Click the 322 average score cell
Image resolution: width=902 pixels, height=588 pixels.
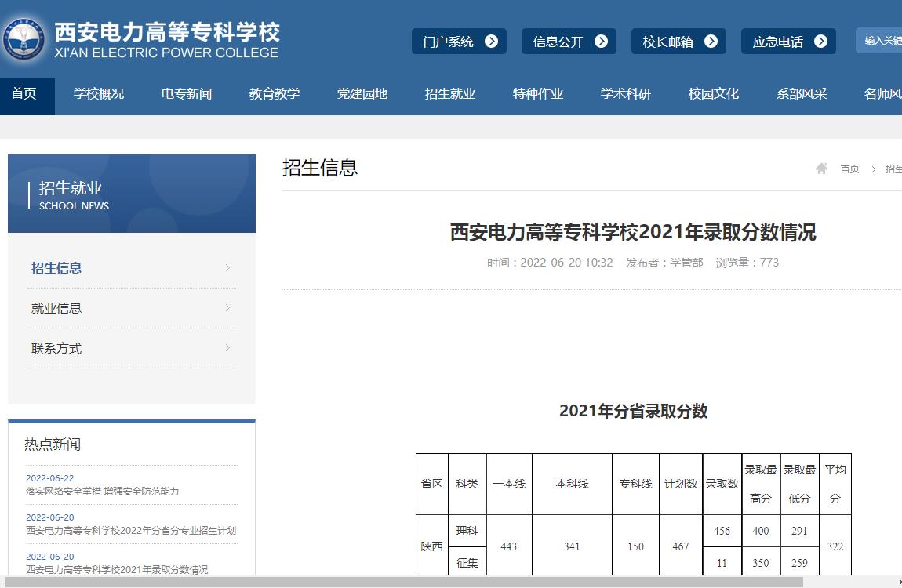click(835, 546)
